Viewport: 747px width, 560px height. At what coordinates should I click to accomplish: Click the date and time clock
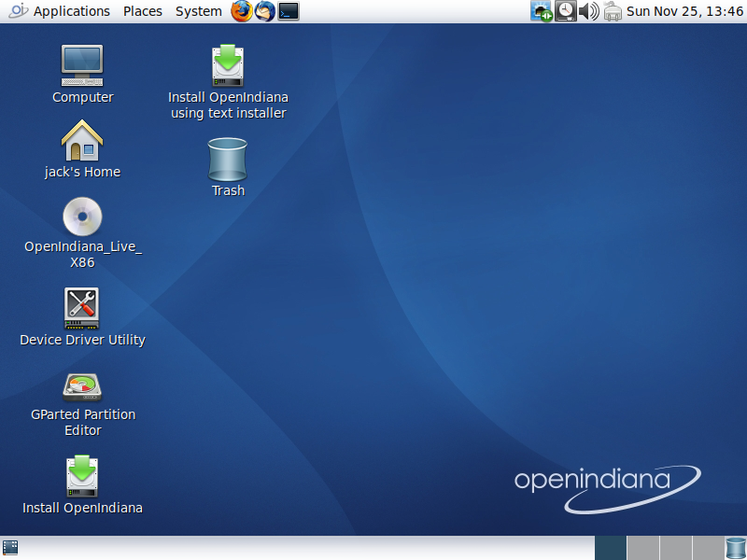(x=684, y=11)
